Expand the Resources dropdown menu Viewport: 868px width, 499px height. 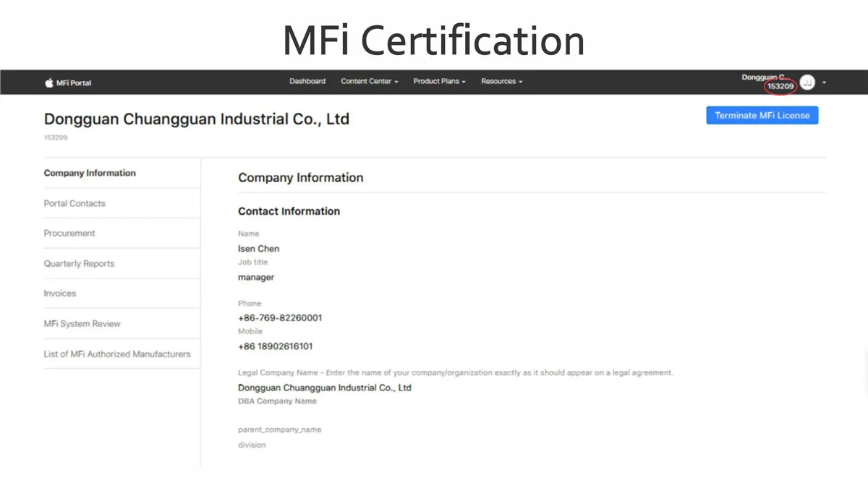[501, 81]
